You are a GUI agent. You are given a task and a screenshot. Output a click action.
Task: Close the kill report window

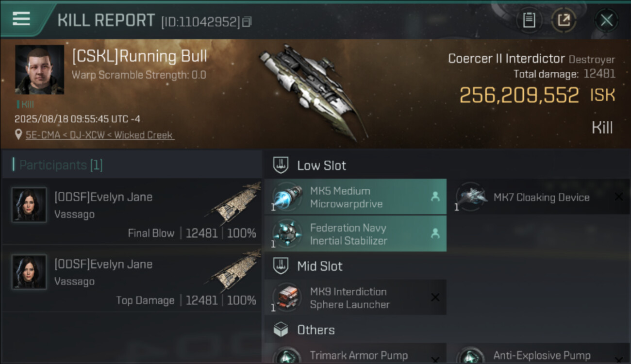[x=606, y=20]
